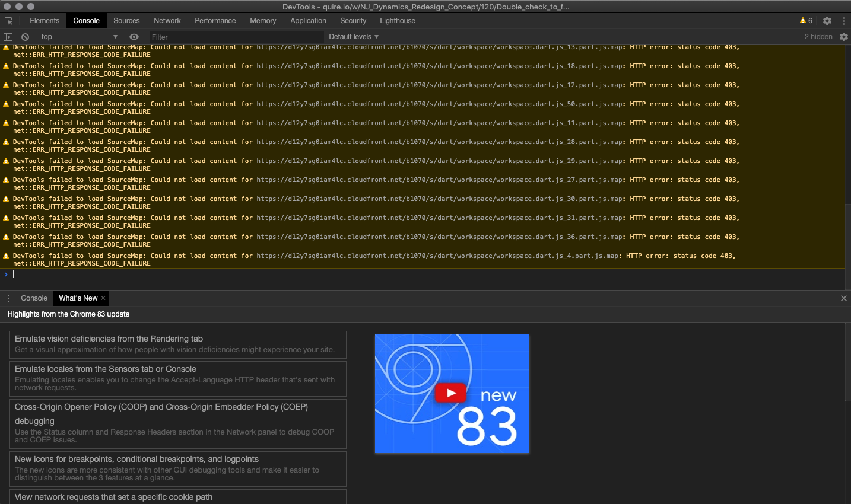Create a live expression with eye icon
Viewport: 851px width, 504px height.
tap(134, 37)
